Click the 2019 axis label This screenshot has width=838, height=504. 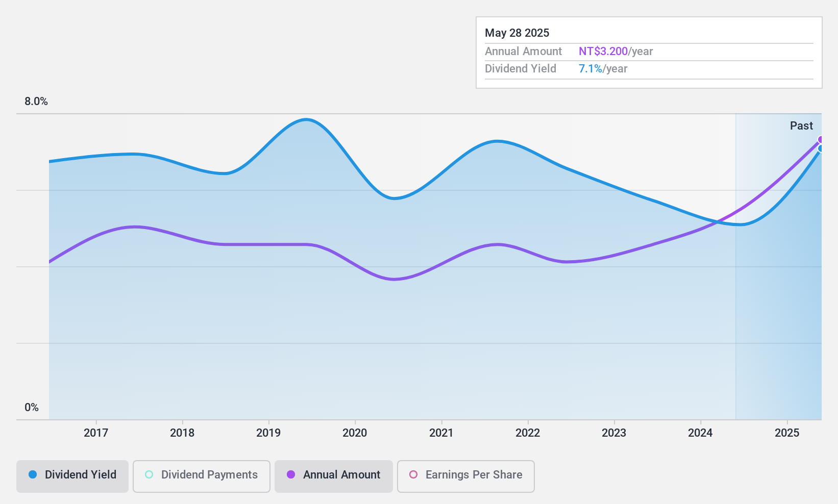[268, 433]
